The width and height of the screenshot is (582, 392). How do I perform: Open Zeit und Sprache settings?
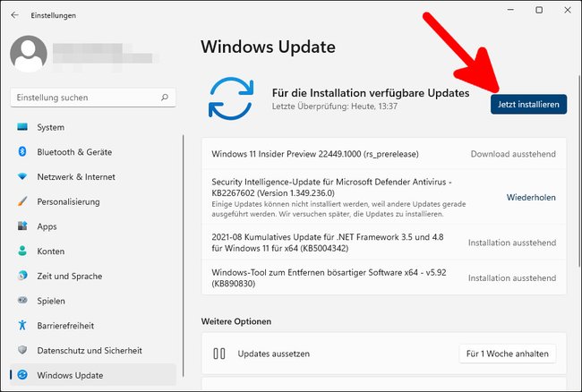93,277
